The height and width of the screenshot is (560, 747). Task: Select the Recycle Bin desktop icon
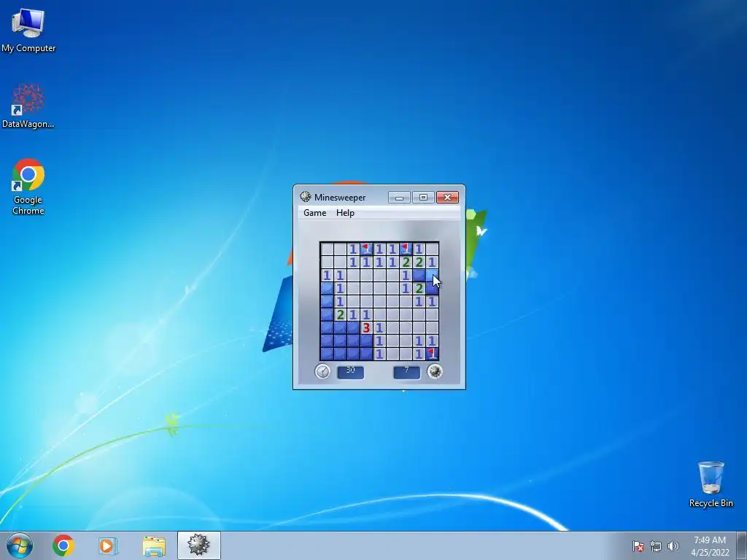click(x=711, y=484)
